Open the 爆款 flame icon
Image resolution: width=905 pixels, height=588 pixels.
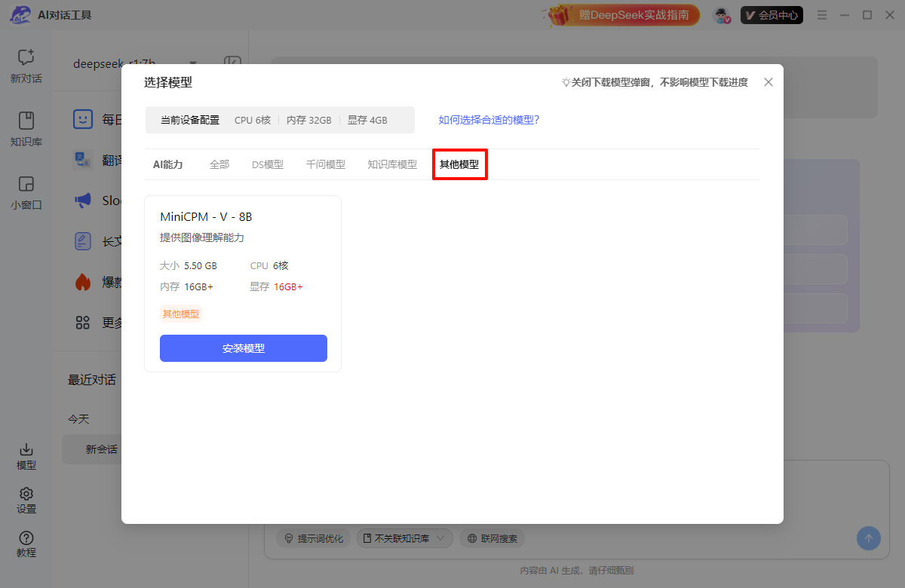[x=83, y=282]
